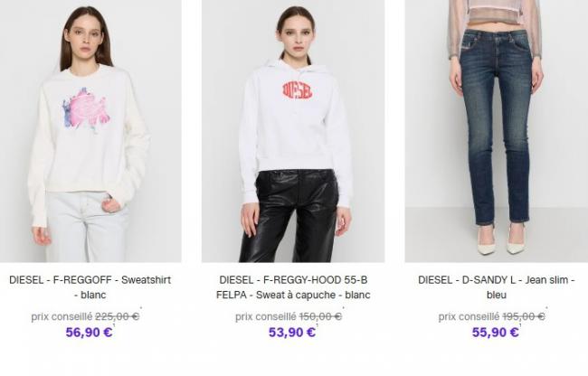Click the footnote marker beside 53,90 €
Viewport: 588px width, 376px height.
coord(318,325)
